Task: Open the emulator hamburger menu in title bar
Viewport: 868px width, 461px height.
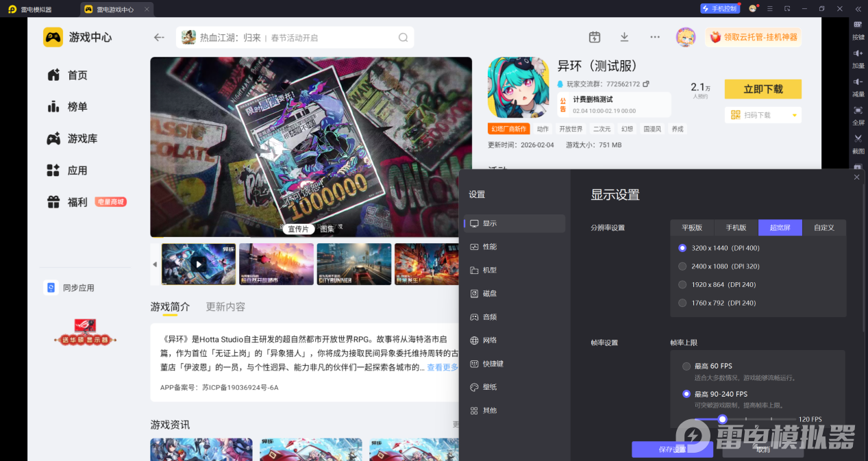Action: pyautogui.click(x=770, y=8)
